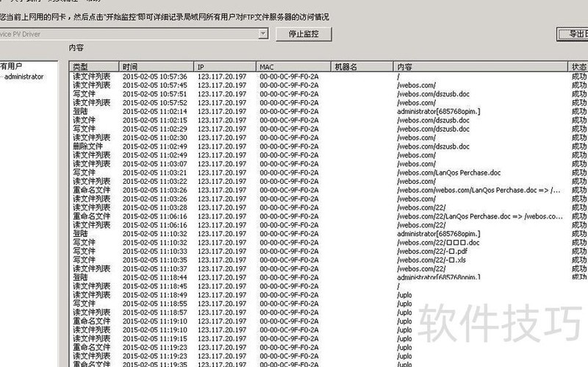Sort by the 时间 column header

coord(156,67)
